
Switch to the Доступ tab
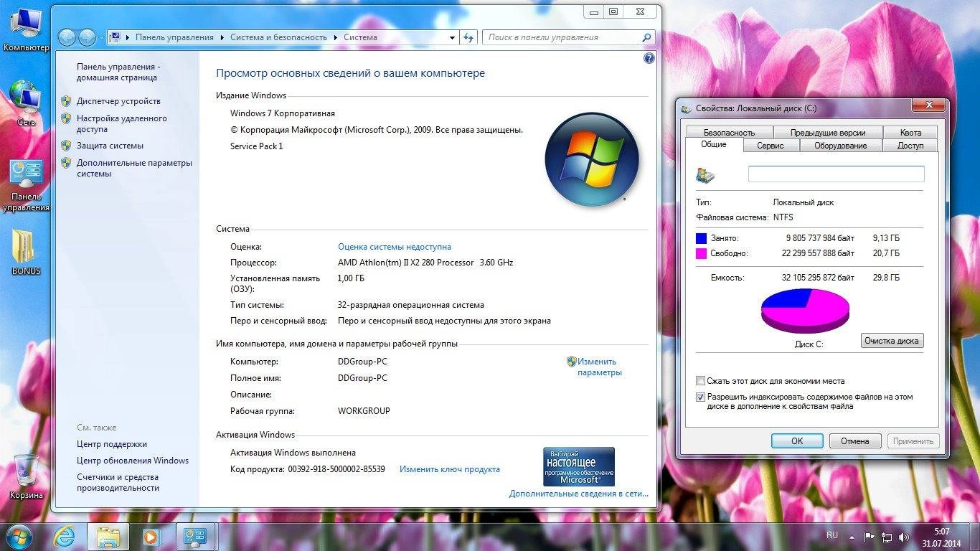coord(910,146)
